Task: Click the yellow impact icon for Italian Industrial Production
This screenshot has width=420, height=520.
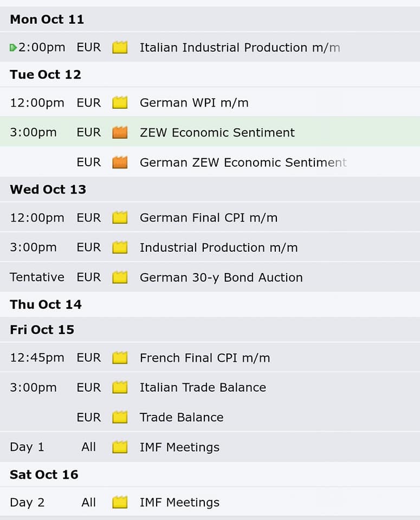Action: point(120,48)
